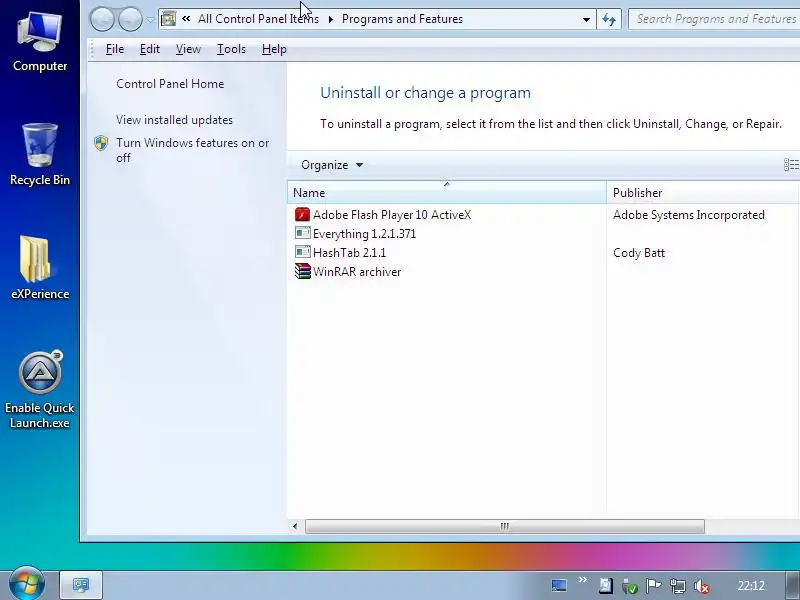
Task: Expand the double-chevron breadcrumb overflow
Action: 186,19
